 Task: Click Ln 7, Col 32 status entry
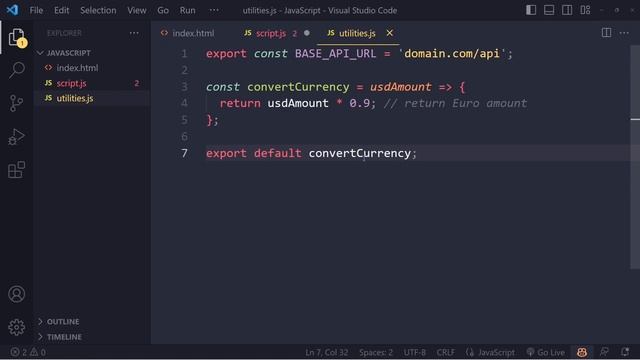point(327,352)
